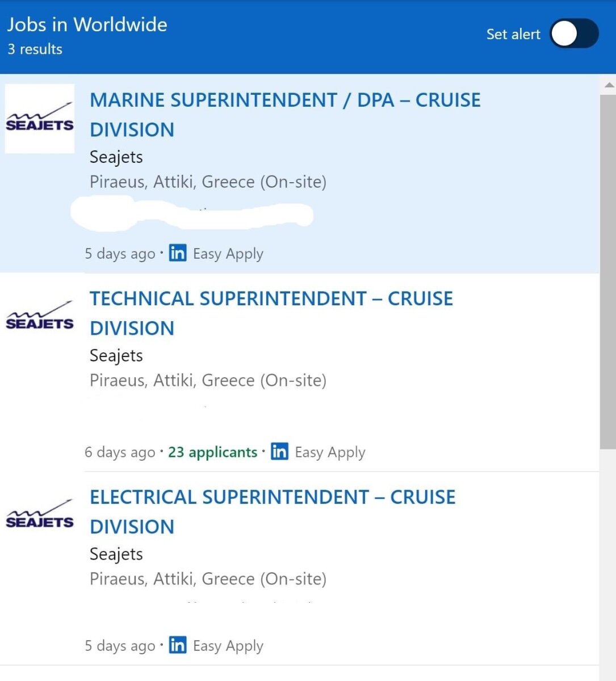Screen dimensions: 616x681
Task: Click Seajets company name under Electrical Superintendent
Action: click(x=116, y=554)
